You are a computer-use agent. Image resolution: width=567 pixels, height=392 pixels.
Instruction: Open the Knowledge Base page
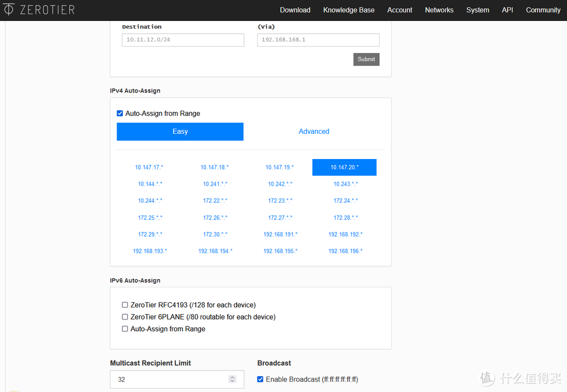point(349,10)
